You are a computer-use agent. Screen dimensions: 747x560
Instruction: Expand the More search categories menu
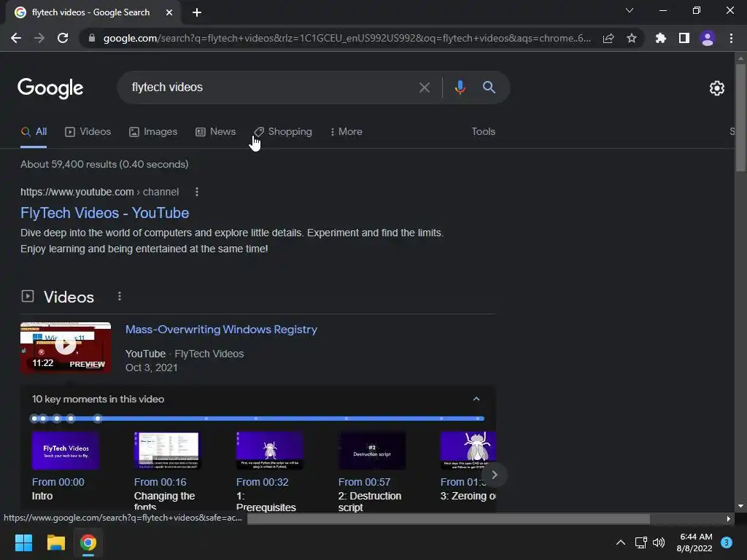[x=347, y=132]
